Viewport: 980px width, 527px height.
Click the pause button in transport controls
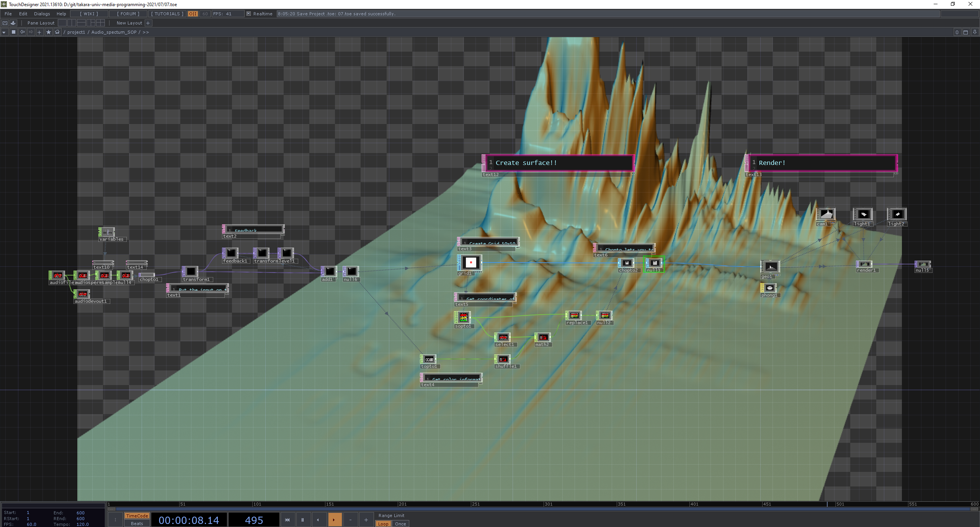pyautogui.click(x=302, y=520)
